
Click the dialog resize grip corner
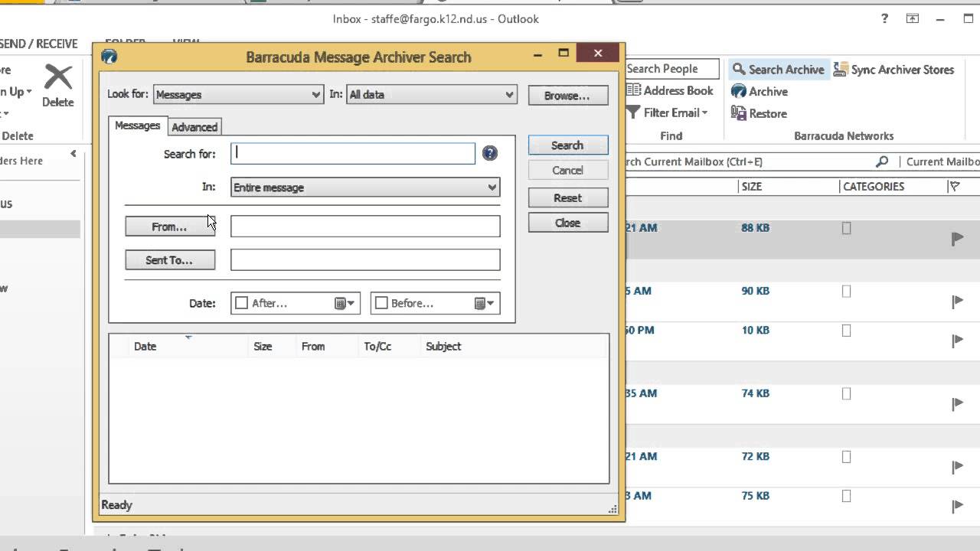612,509
